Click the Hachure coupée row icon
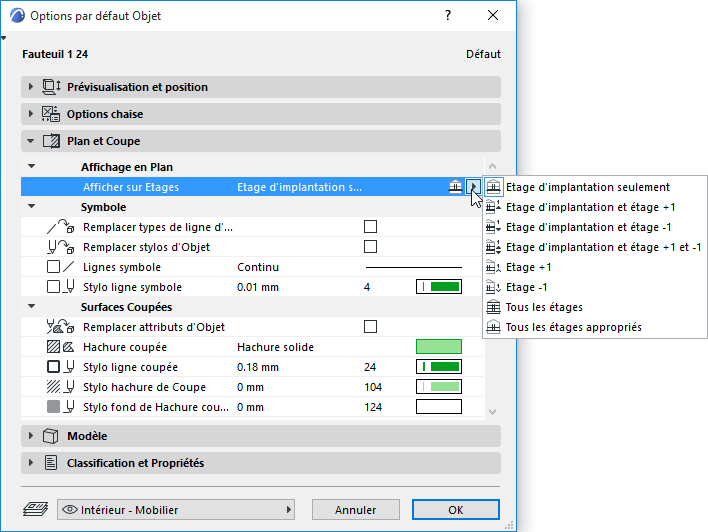The width and height of the screenshot is (708, 532). [x=61, y=347]
